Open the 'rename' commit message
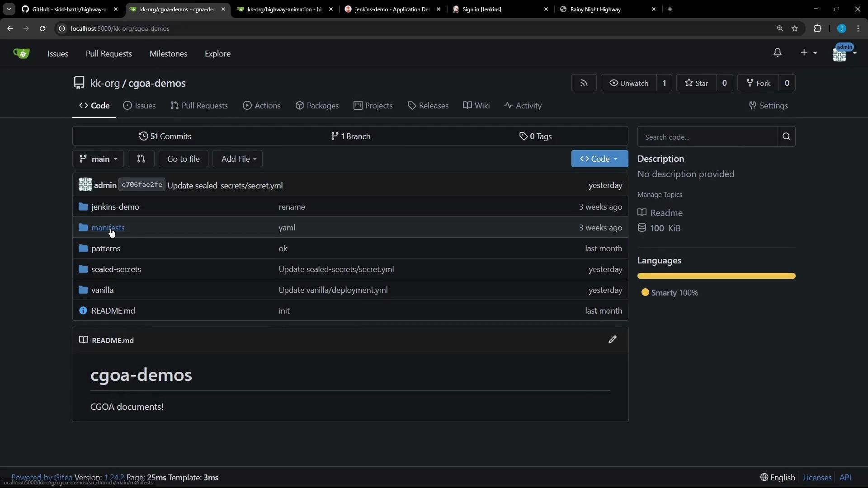 (292, 207)
